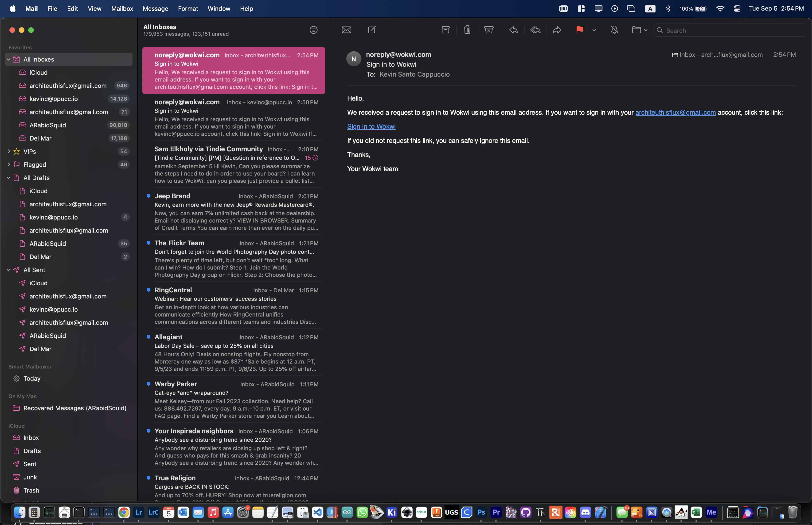Image resolution: width=812 pixels, height=525 pixels.
Task: Click the Bluetooth menu bar icon
Action: (x=668, y=8)
